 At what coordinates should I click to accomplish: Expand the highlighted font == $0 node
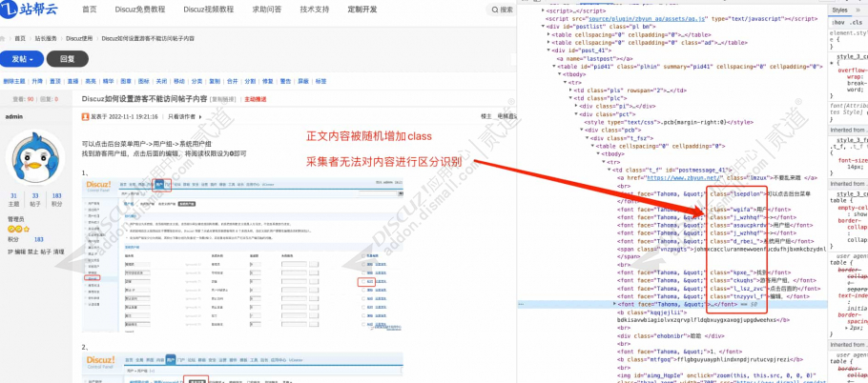click(x=614, y=305)
